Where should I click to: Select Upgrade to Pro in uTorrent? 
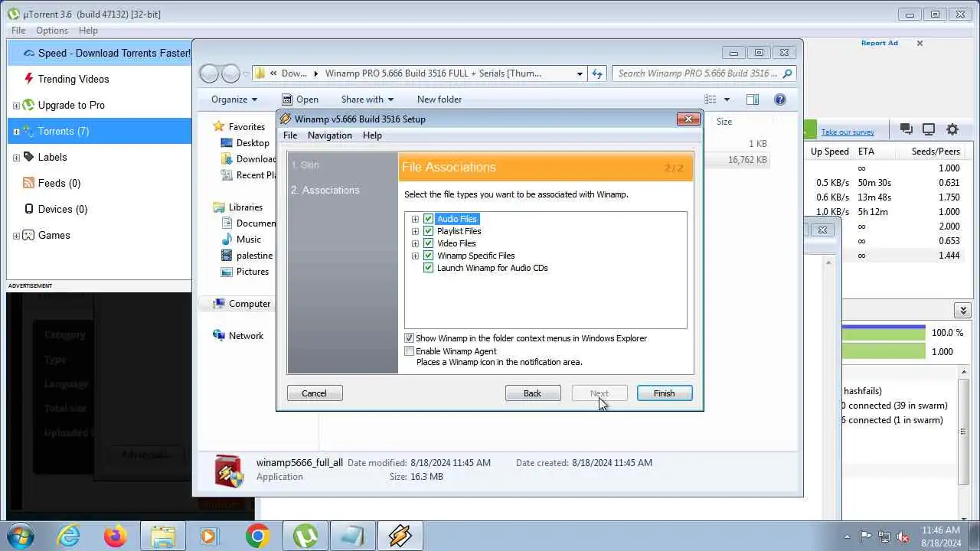tap(71, 105)
